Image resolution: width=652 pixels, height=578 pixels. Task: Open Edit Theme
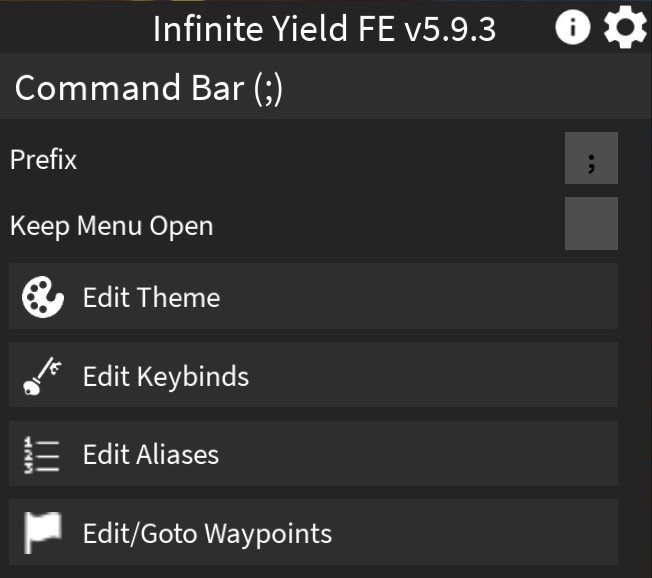(x=151, y=297)
